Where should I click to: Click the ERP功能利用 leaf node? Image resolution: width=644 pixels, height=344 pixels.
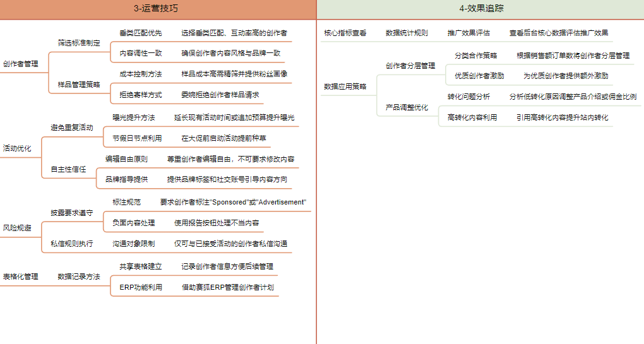click(x=141, y=287)
